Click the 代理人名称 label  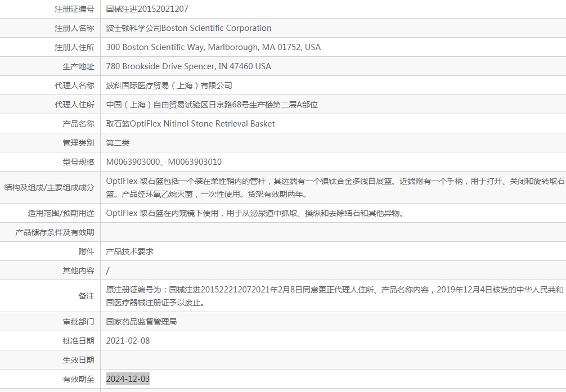(74, 85)
